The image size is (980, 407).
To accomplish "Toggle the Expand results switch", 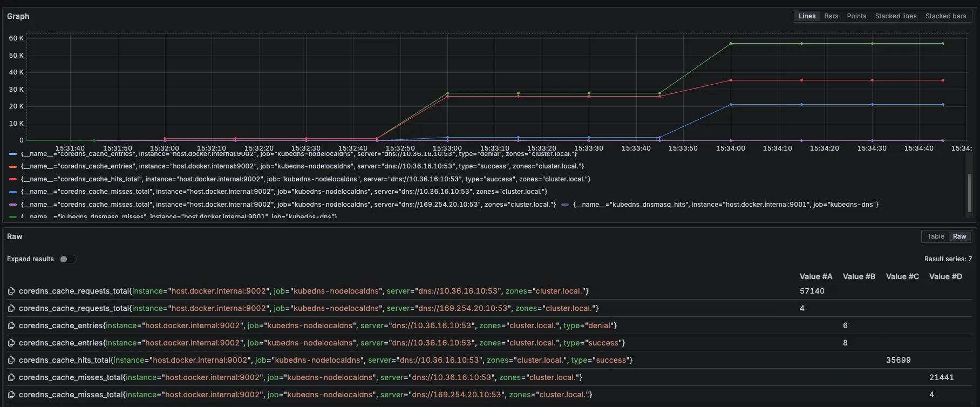I will pos(68,259).
